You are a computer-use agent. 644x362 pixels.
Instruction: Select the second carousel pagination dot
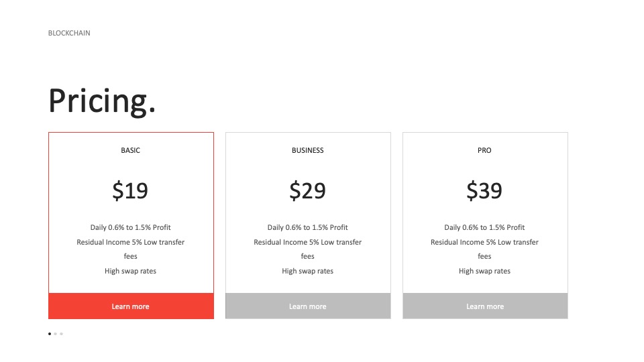tap(56, 334)
